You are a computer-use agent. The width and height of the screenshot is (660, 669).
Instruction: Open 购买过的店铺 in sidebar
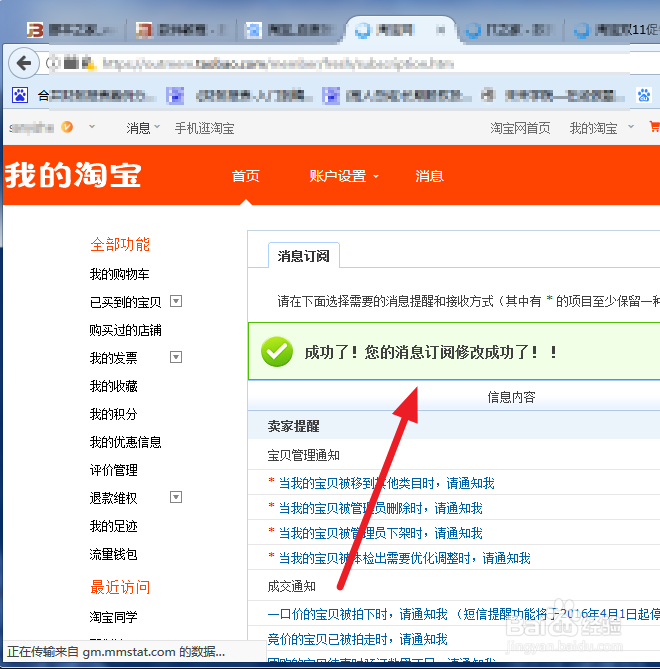[125, 330]
